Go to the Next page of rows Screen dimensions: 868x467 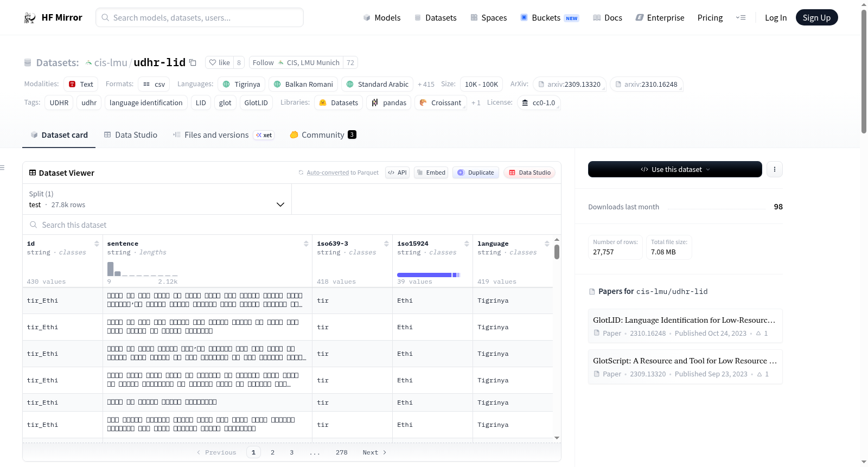(x=374, y=452)
